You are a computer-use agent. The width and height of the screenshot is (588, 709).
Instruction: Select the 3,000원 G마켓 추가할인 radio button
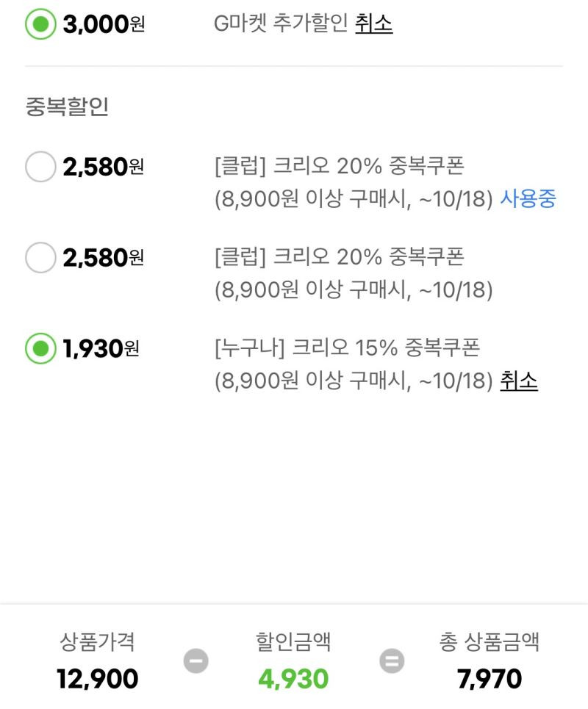(40, 24)
